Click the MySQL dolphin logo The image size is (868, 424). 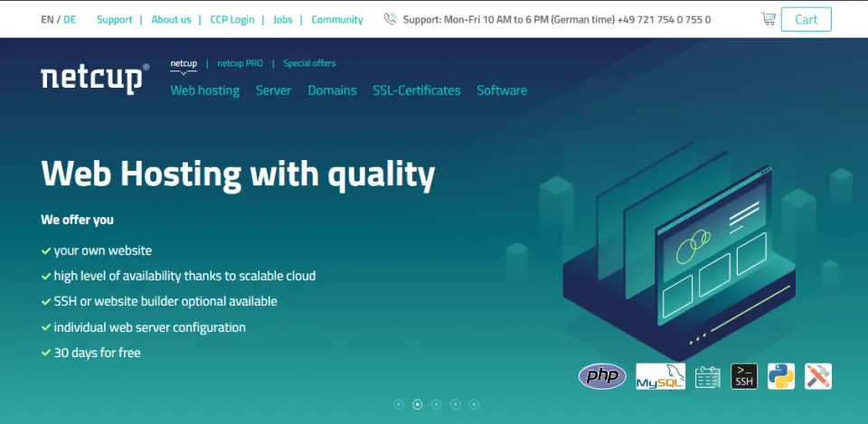pos(660,376)
